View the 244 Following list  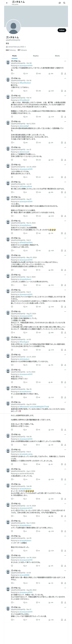[x=11, y=50]
